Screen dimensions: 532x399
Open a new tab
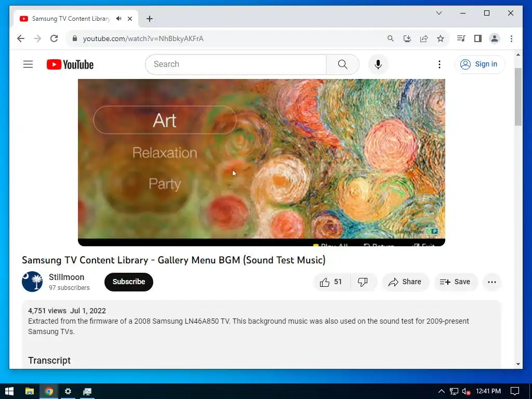(149, 19)
